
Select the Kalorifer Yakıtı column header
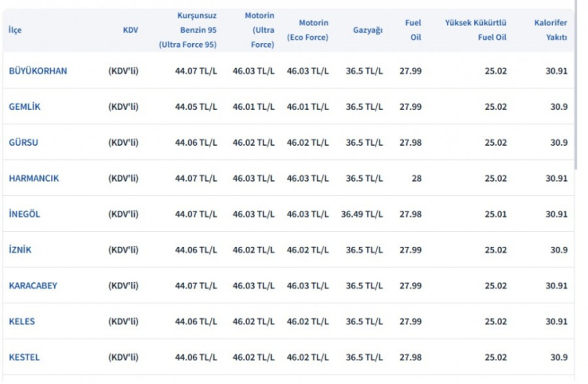point(550,30)
